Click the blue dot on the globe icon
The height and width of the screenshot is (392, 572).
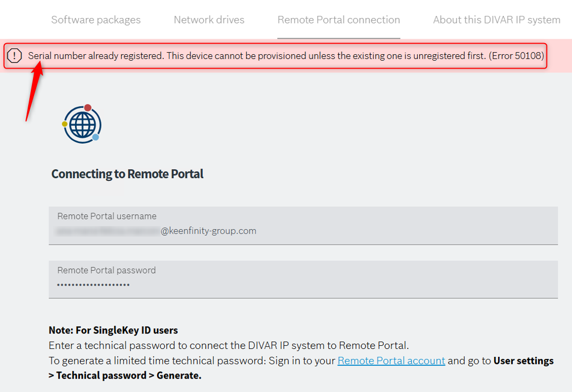click(x=96, y=137)
